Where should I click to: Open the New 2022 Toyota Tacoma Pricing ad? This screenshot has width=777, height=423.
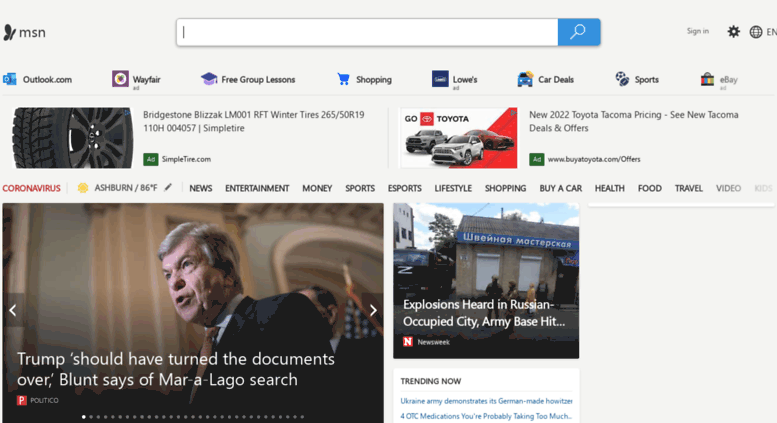[x=634, y=121]
